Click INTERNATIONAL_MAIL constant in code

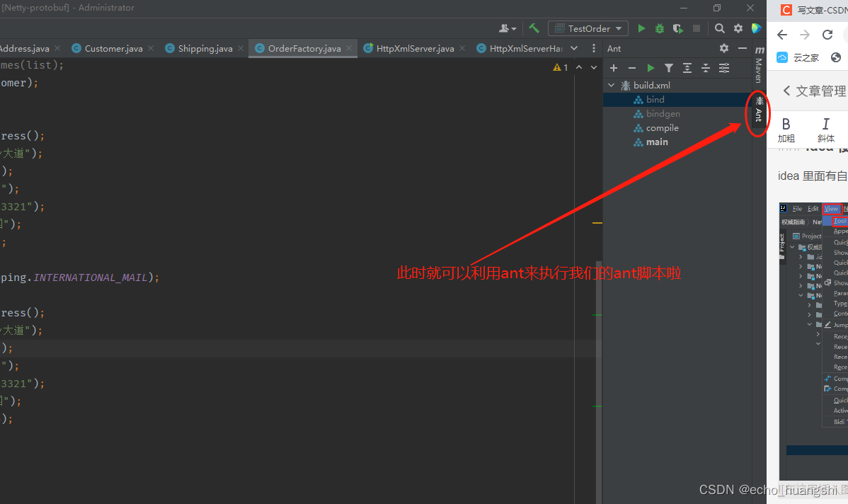pyautogui.click(x=91, y=277)
